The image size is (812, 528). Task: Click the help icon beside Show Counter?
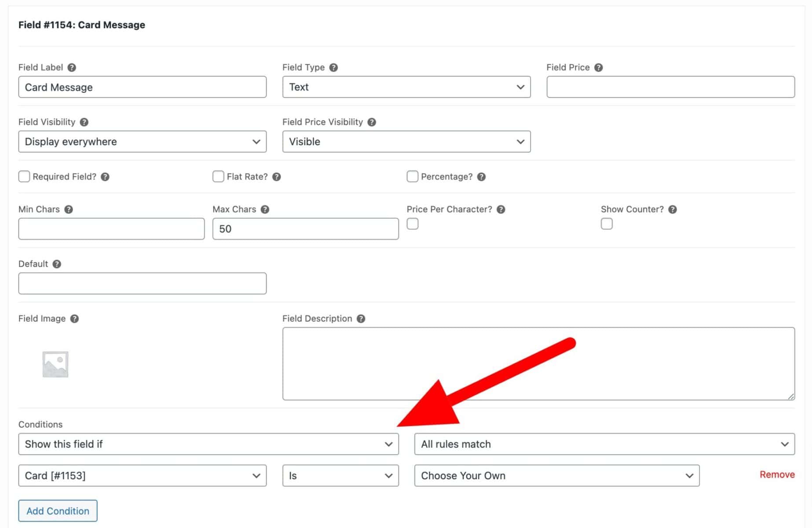pyautogui.click(x=672, y=209)
